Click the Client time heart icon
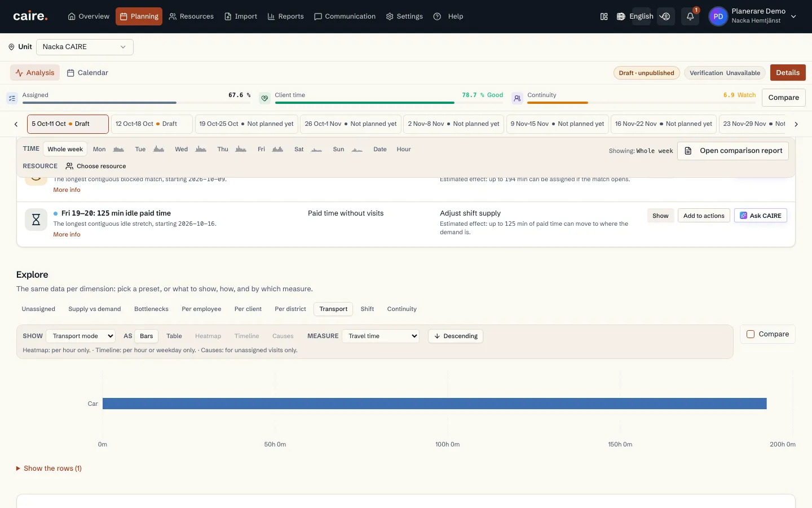 pos(264,98)
